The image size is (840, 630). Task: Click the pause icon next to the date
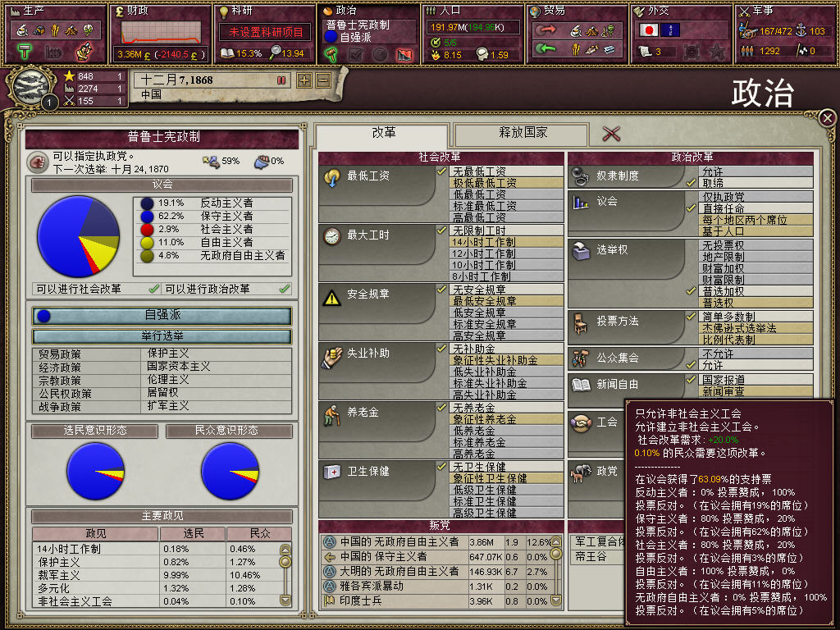coord(281,80)
